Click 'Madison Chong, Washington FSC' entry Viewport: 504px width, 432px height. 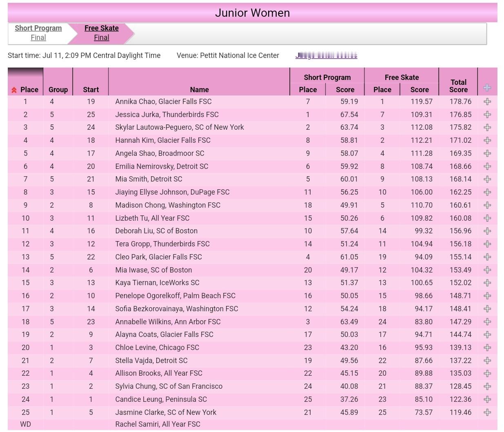click(x=168, y=205)
